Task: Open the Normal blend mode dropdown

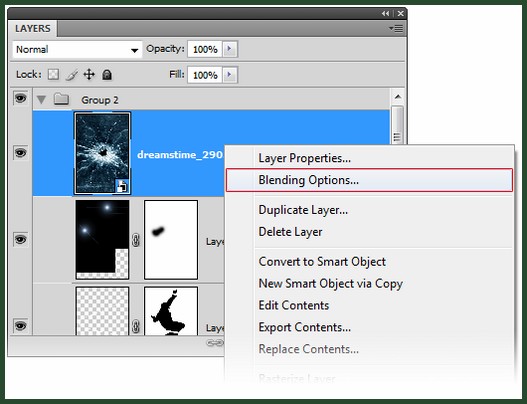Action: (x=77, y=50)
